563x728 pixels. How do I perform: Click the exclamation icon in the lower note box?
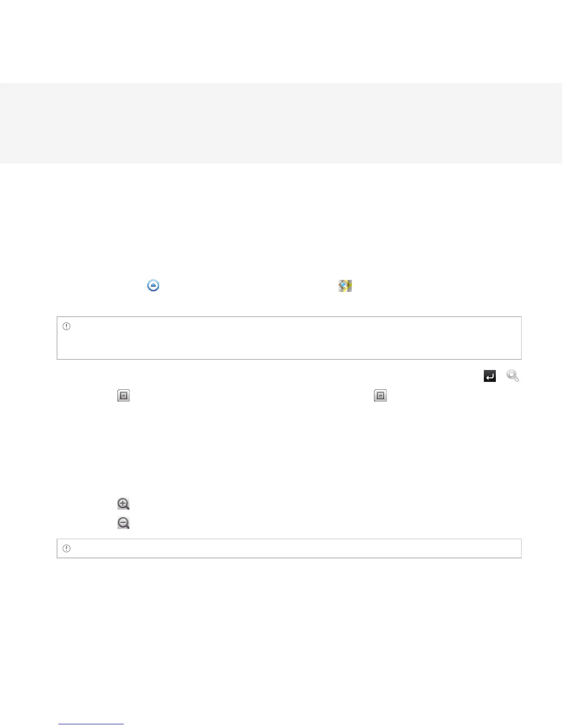[x=66, y=548]
